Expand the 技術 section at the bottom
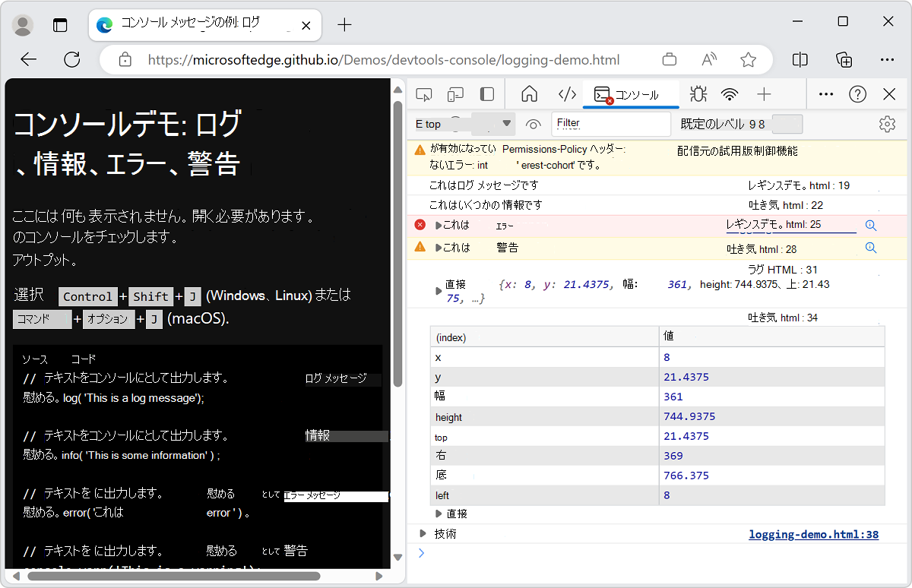Image resolution: width=912 pixels, height=588 pixels. coord(423,533)
